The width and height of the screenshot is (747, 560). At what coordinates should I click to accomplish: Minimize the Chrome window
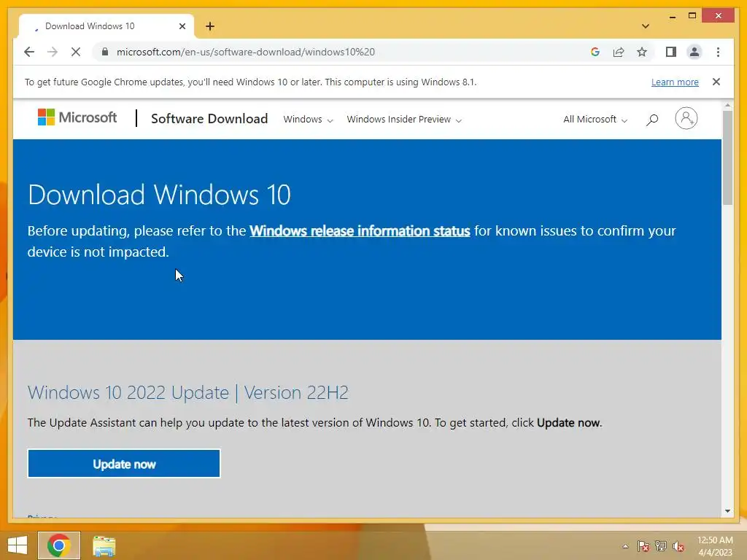pos(672,16)
